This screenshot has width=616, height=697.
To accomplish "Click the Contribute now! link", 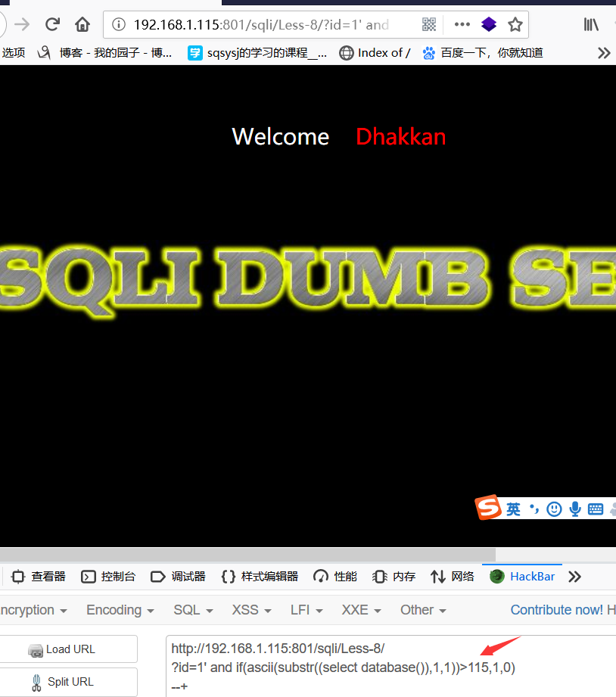I will coord(556,610).
